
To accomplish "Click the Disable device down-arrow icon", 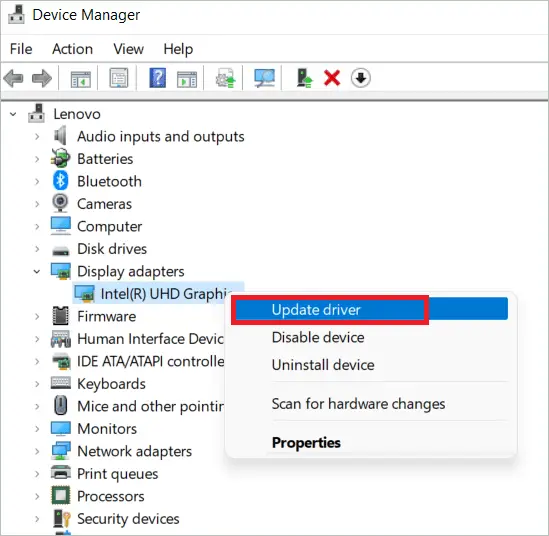I will 361,78.
